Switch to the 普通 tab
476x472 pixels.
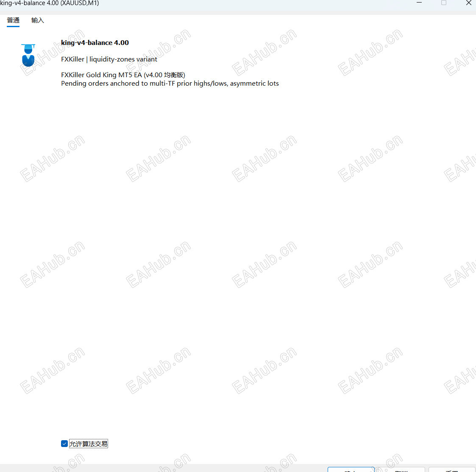[x=13, y=20]
